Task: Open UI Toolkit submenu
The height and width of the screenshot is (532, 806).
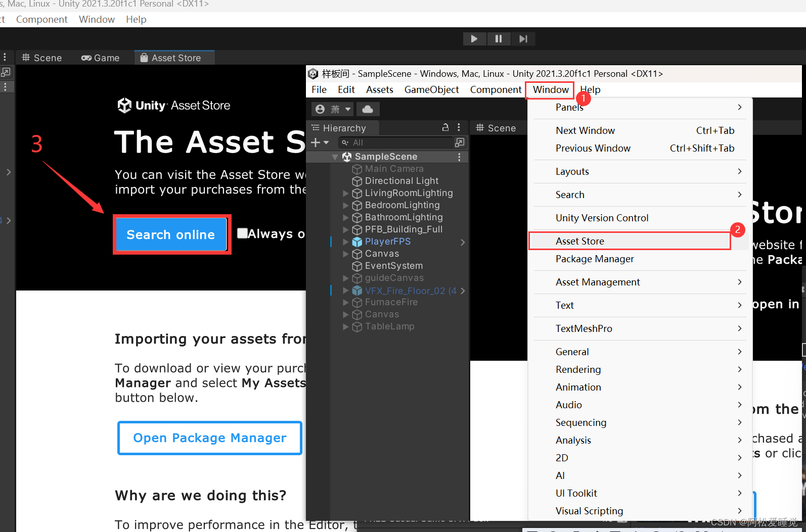Action: (641, 493)
